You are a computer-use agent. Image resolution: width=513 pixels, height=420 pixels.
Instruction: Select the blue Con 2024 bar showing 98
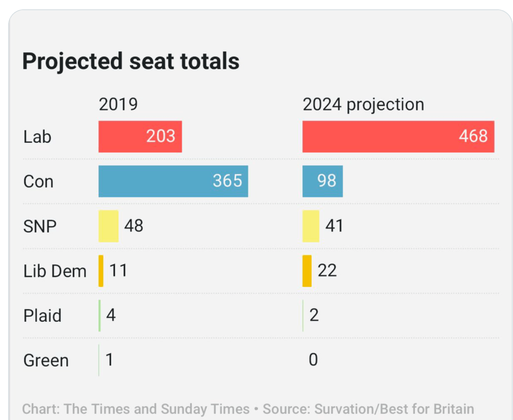click(322, 181)
